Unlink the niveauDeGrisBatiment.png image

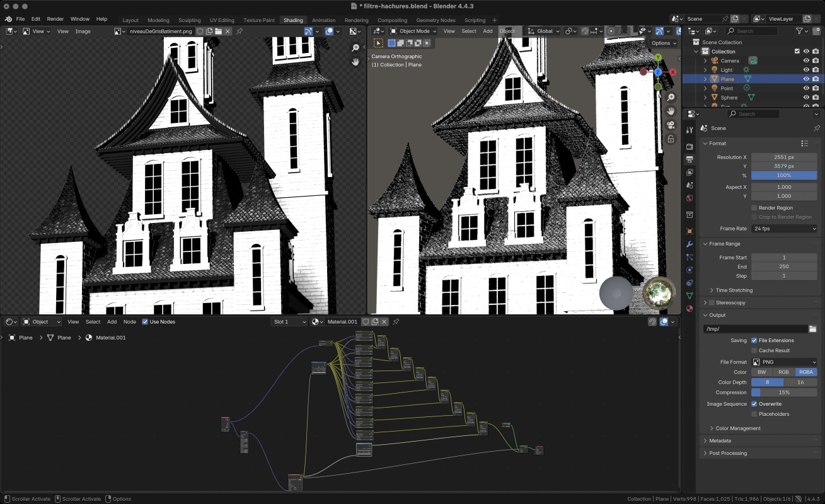tap(228, 31)
